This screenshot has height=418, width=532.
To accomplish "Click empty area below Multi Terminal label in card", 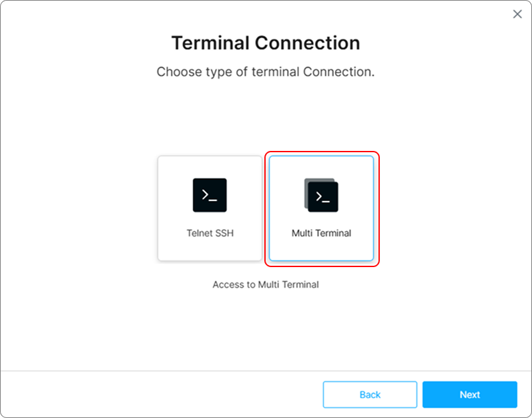I will point(321,250).
